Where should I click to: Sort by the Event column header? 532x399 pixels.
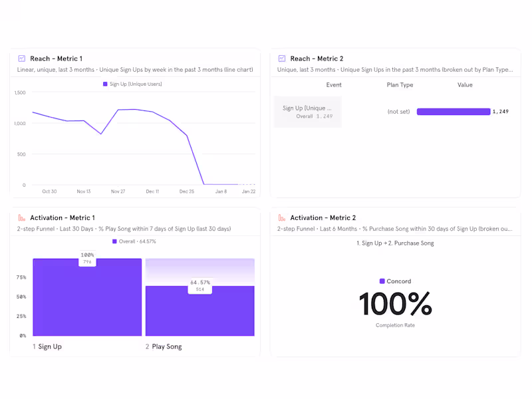334,85
